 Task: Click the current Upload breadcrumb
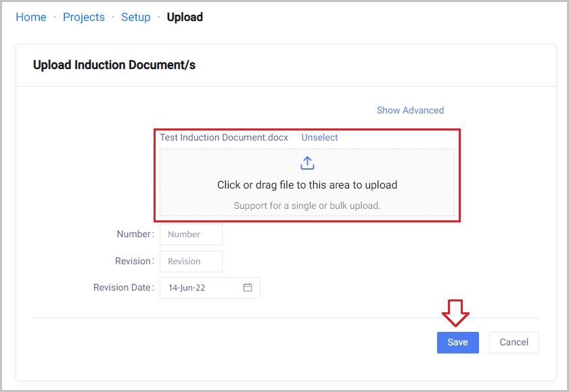(x=185, y=17)
